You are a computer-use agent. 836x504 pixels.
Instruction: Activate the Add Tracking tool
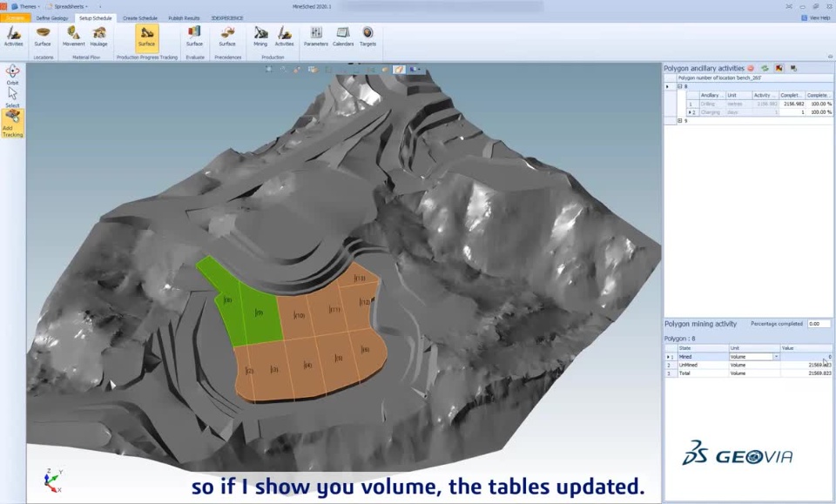[12, 124]
